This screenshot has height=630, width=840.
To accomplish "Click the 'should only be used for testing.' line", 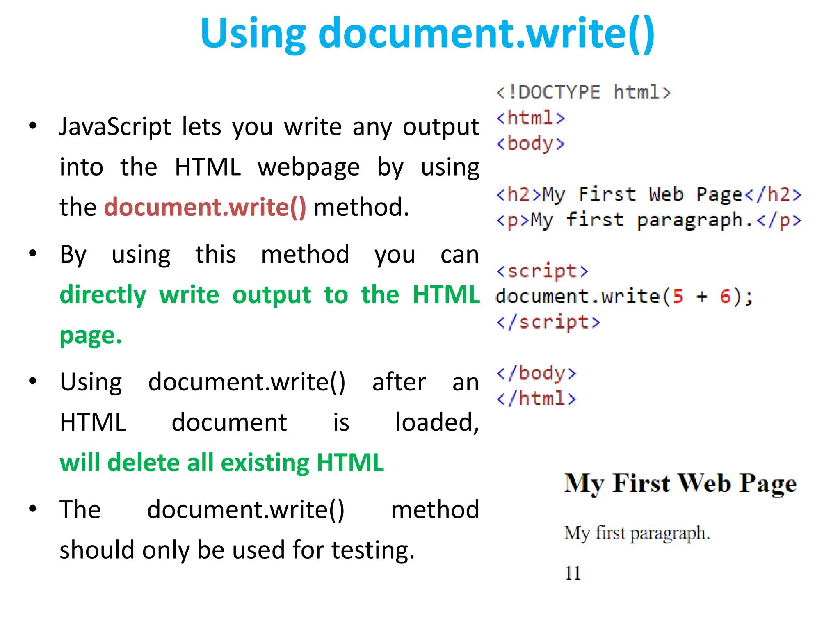I will 237,550.
